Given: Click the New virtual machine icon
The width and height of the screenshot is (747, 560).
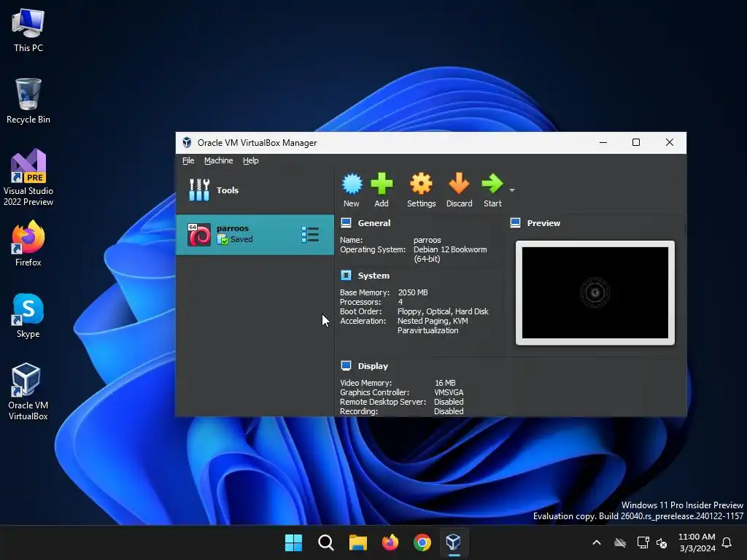Looking at the screenshot, I should click(x=352, y=184).
